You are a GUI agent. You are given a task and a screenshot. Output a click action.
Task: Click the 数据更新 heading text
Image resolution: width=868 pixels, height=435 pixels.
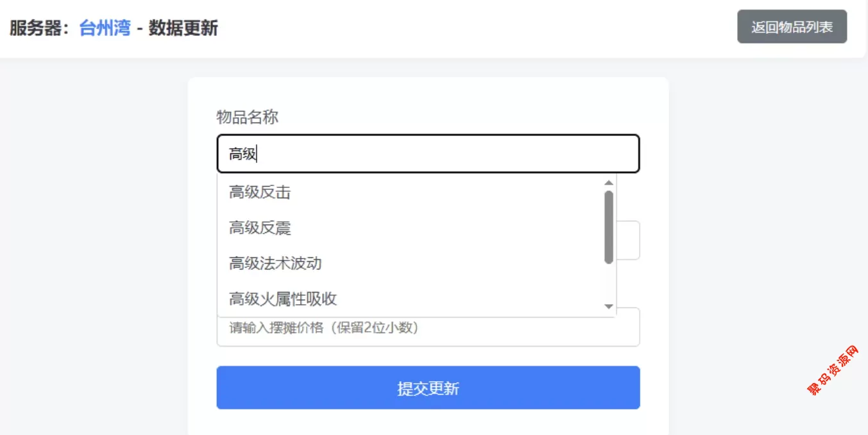183,28
